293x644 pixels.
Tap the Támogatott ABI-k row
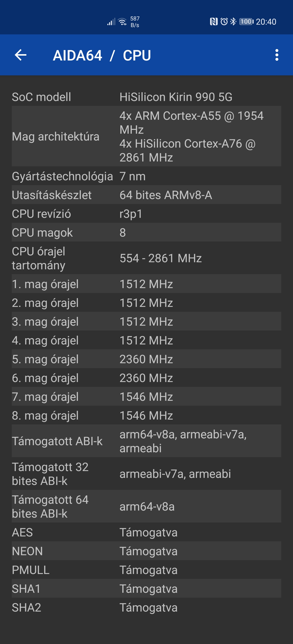(146, 441)
